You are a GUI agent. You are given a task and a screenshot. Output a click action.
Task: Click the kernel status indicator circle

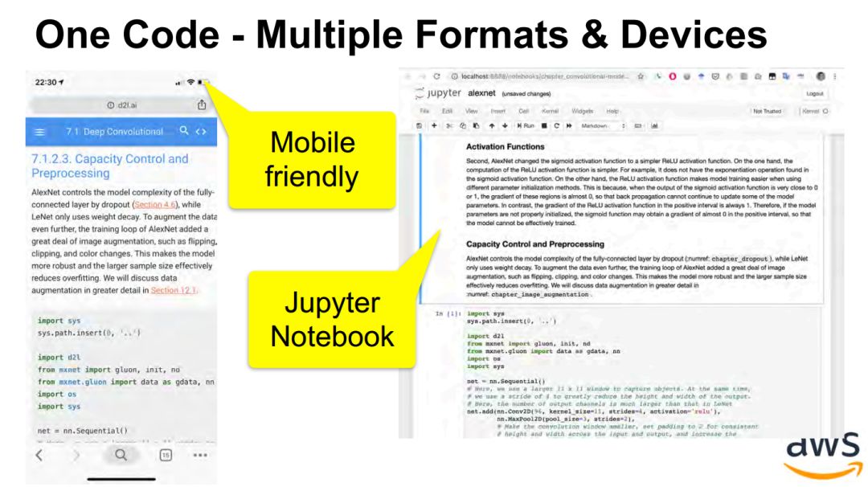click(825, 111)
